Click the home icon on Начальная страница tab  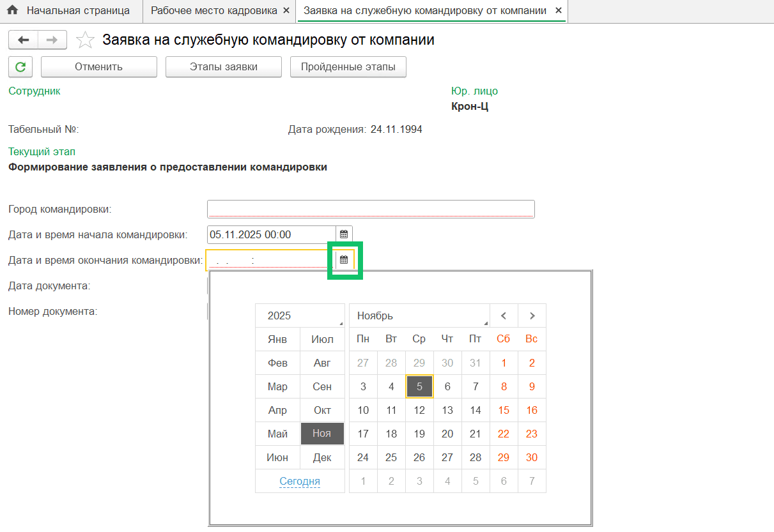tap(13, 11)
